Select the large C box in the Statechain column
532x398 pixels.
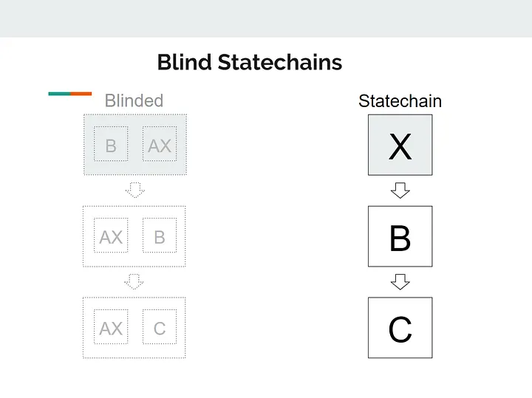(400, 328)
